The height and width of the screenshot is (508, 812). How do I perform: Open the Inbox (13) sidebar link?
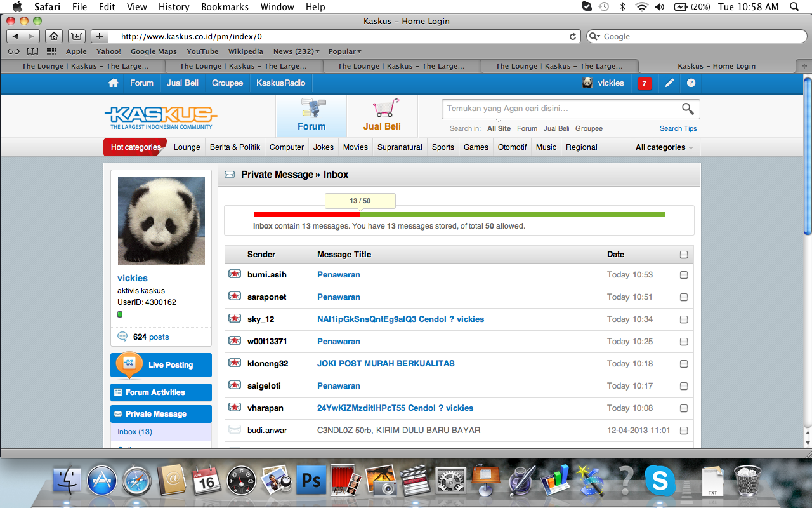click(134, 432)
